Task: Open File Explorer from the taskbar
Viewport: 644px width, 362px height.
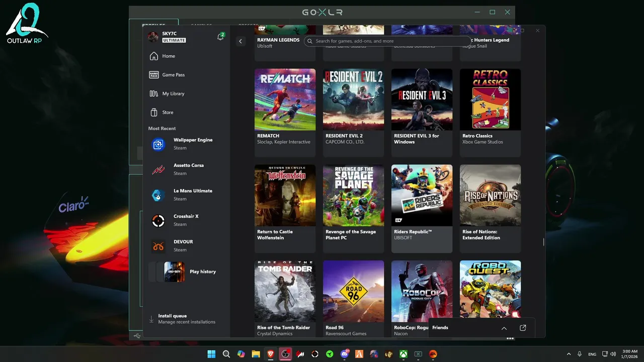Action: click(256, 354)
